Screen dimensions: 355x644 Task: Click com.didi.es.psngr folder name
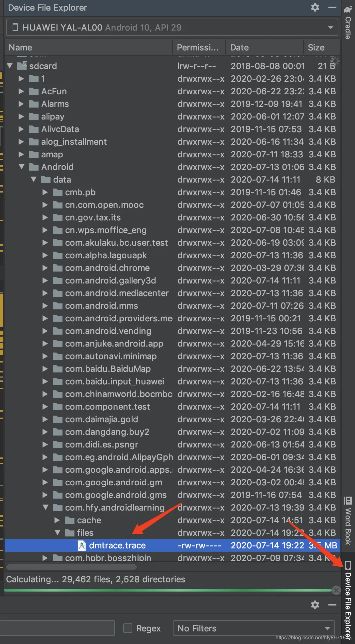101,444
